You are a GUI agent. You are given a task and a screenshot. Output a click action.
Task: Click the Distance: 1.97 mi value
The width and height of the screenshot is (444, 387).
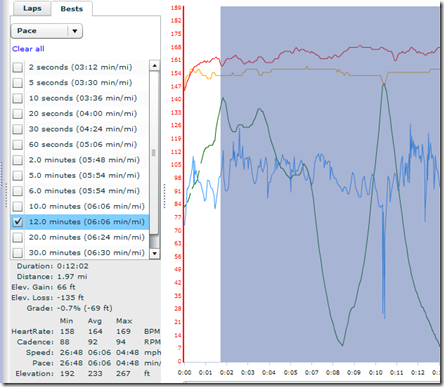coord(72,277)
